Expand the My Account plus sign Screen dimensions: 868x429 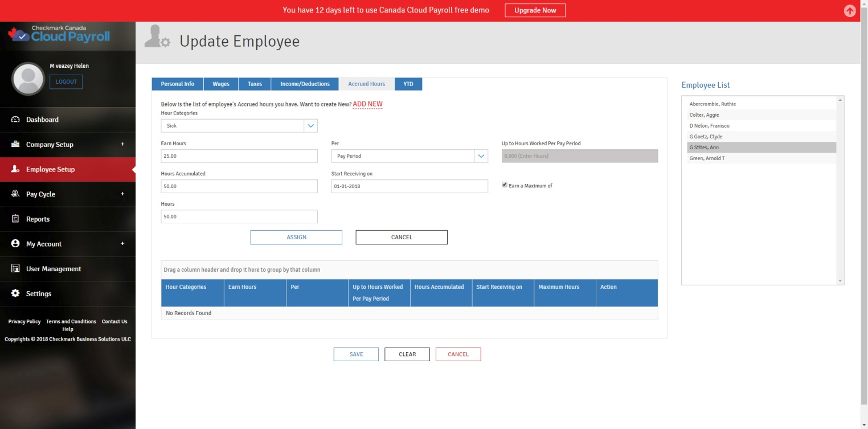(x=122, y=244)
